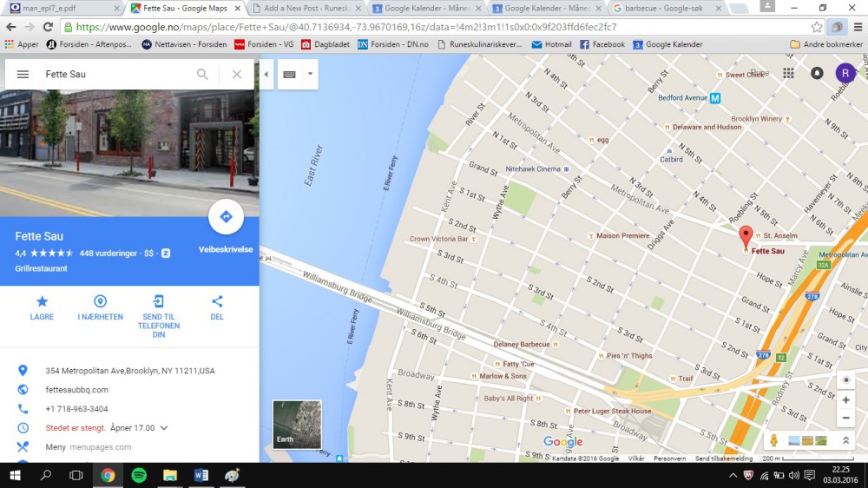Open the volume control in tray
The image size is (868, 488).
tap(794, 475)
